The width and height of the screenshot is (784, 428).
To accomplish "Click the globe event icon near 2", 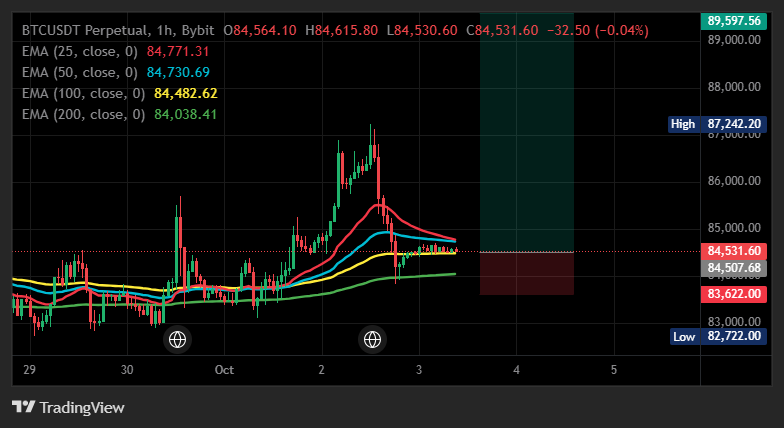I will coord(372,340).
